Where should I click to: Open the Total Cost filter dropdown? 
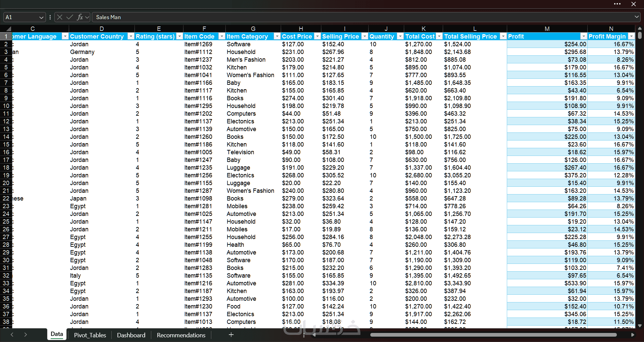439,36
